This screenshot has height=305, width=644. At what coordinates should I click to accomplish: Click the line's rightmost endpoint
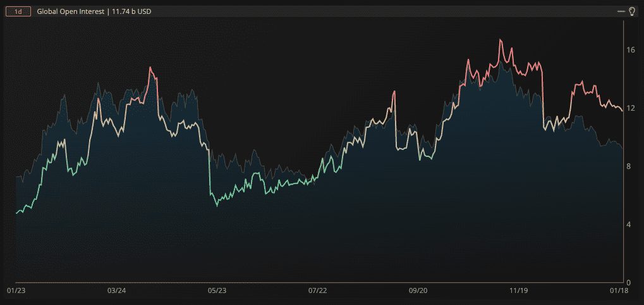pyautogui.click(x=623, y=111)
